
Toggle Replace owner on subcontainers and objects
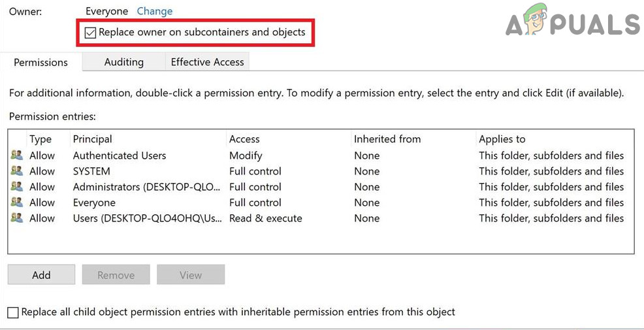[90, 32]
